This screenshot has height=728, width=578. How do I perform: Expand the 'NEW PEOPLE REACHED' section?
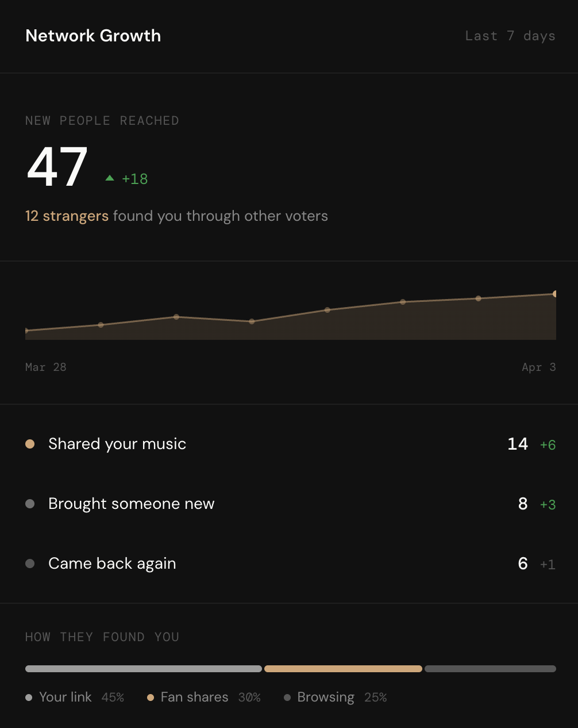point(102,121)
